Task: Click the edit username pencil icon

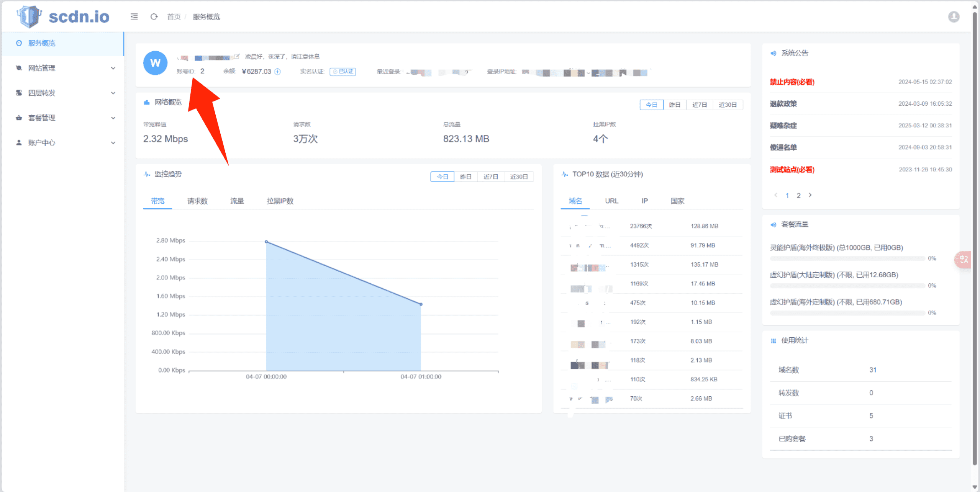Action: pos(237,57)
